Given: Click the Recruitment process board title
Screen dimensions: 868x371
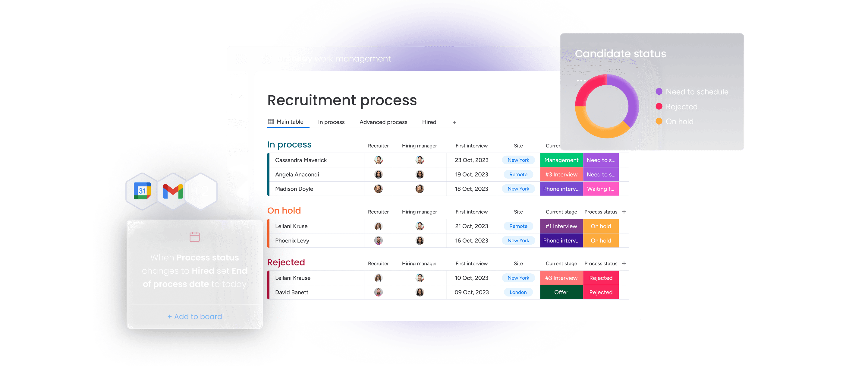Looking at the screenshot, I should tap(342, 100).
